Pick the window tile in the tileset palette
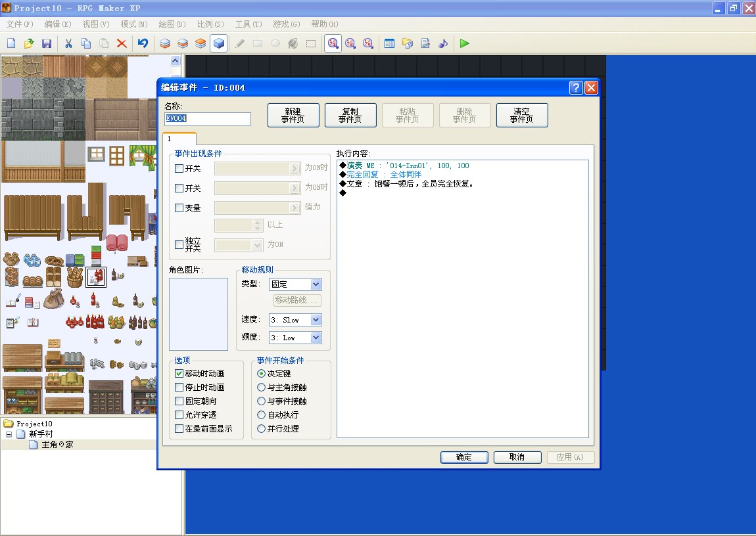The image size is (756, 536). click(x=97, y=154)
